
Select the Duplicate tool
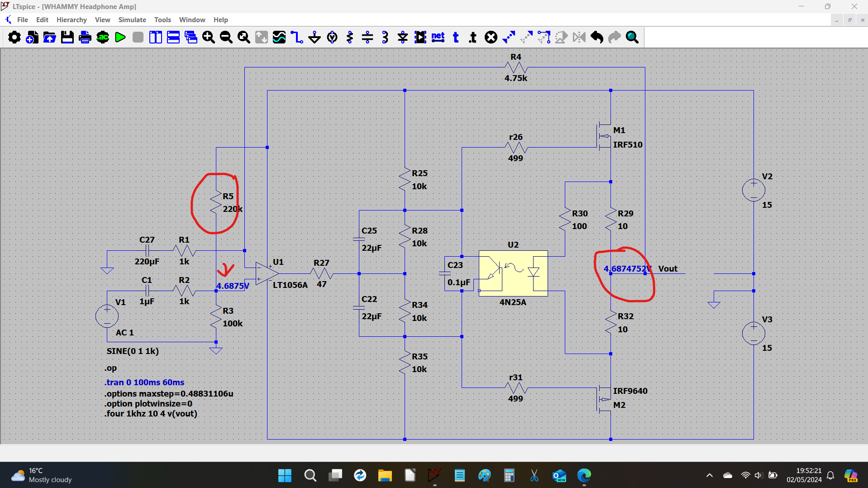click(x=509, y=37)
